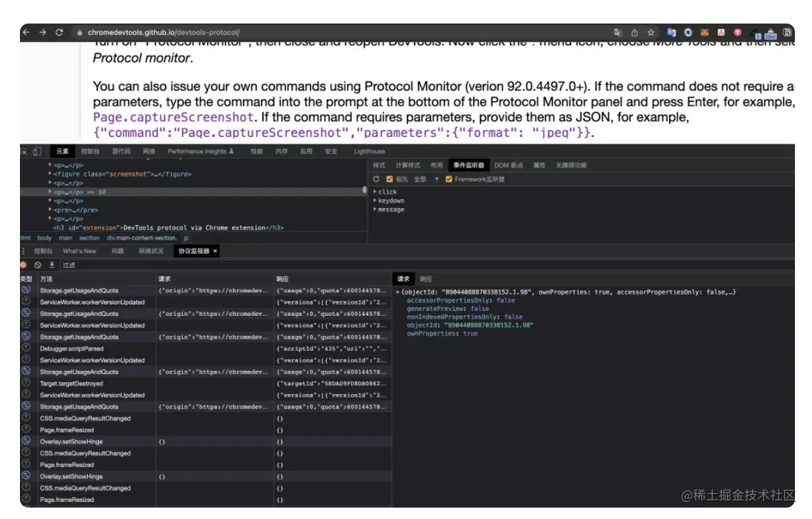The height and width of the screenshot is (519, 812).
Task: Open the 内存 panel tab
Action: [x=281, y=151]
